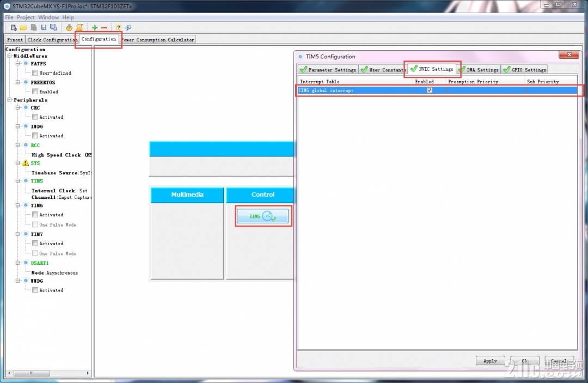Switch to the Clock Configuration tab
588x383 pixels.
(52, 39)
